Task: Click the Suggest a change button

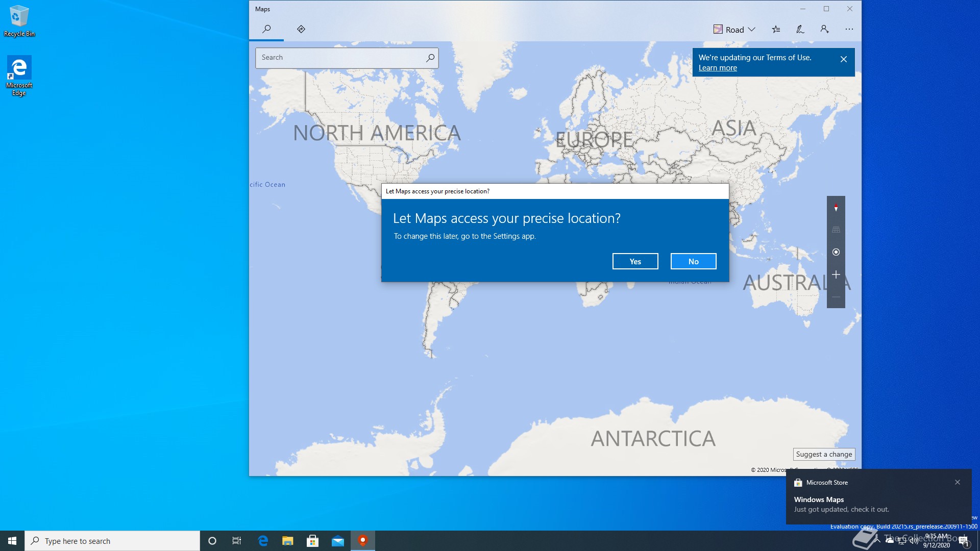Action: coord(824,454)
